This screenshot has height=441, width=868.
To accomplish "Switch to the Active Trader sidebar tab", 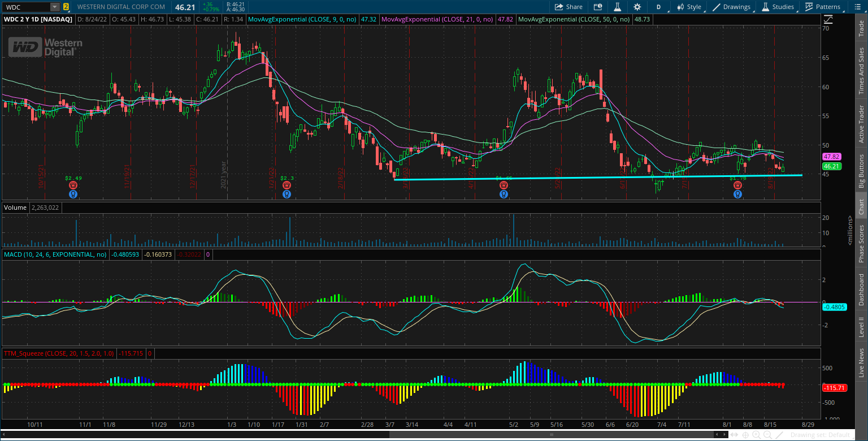I will (x=861, y=123).
